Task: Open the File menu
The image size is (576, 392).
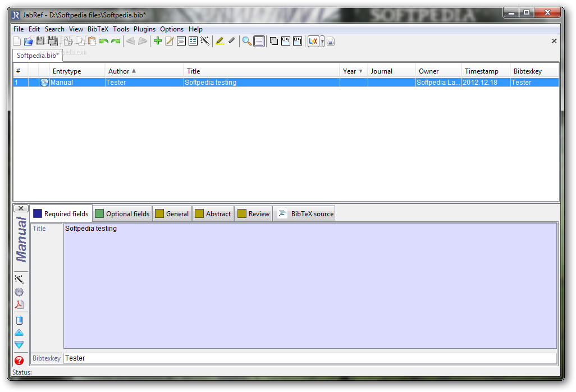Action: click(19, 29)
